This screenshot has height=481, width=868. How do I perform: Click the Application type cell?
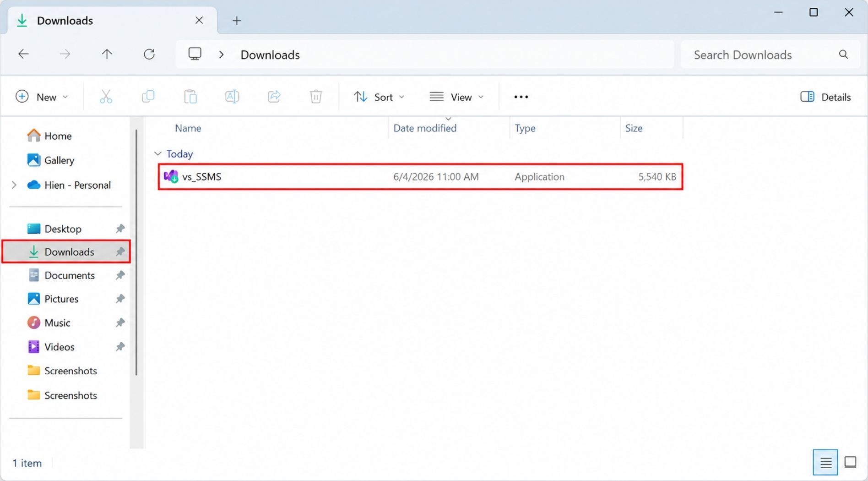[x=539, y=176]
